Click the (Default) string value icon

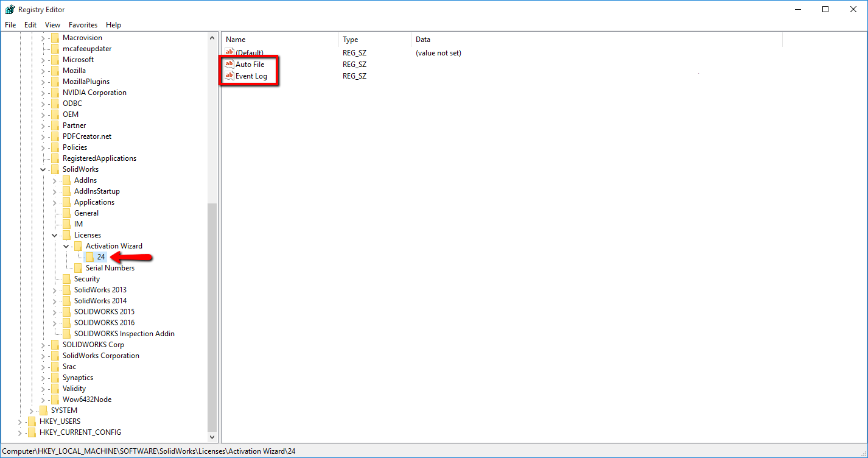click(229, 53)
